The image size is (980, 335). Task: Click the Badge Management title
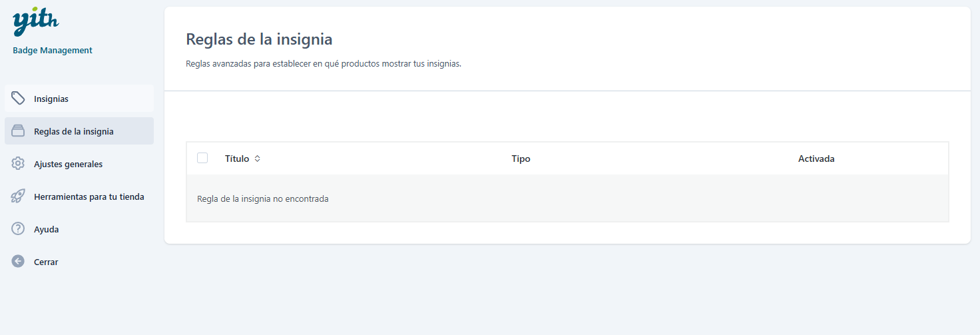coord(53,51)
